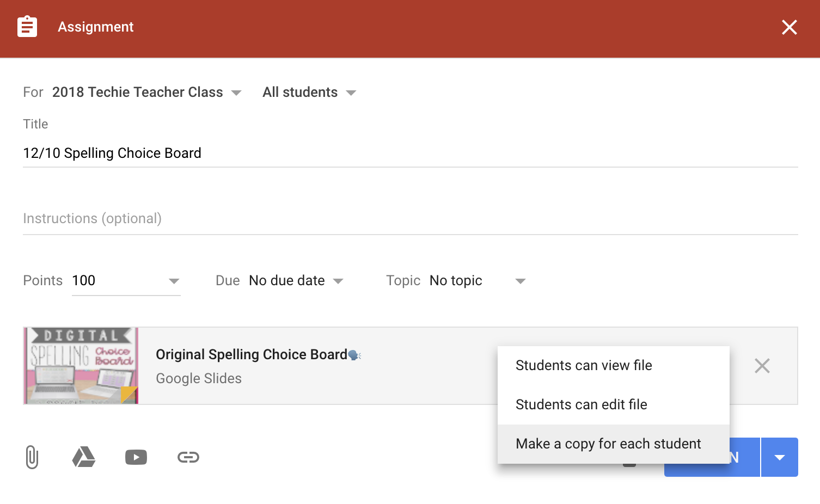The height and width of the screenshot is (504, 820).
Task: Remove the Original Spelling Choice Board attachment
Action: (x=762, y=366)
